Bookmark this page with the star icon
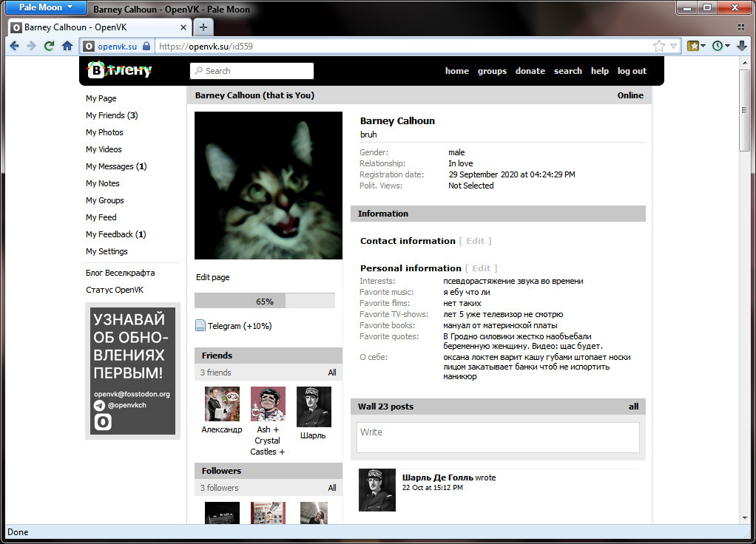 coord(658,46)
